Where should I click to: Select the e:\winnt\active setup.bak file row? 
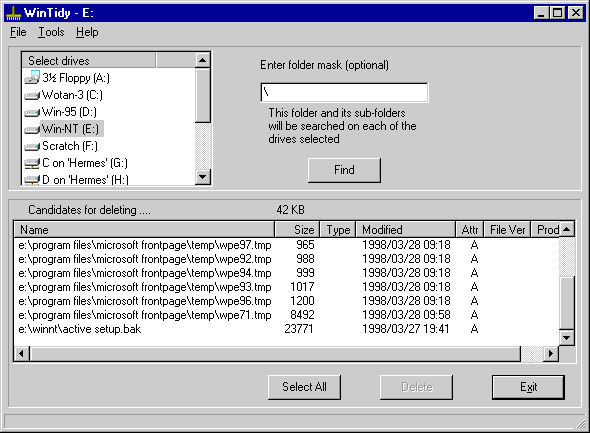click(x=286, y=329)
